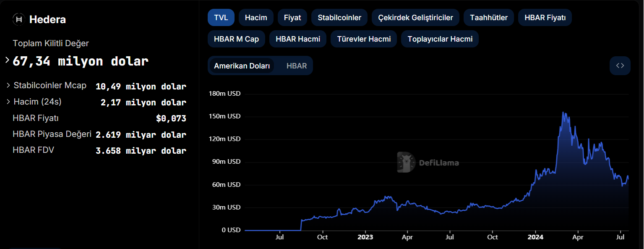Click the 2024 x-axis label
The width and height of the screenshot is (644, 249).
535,237
